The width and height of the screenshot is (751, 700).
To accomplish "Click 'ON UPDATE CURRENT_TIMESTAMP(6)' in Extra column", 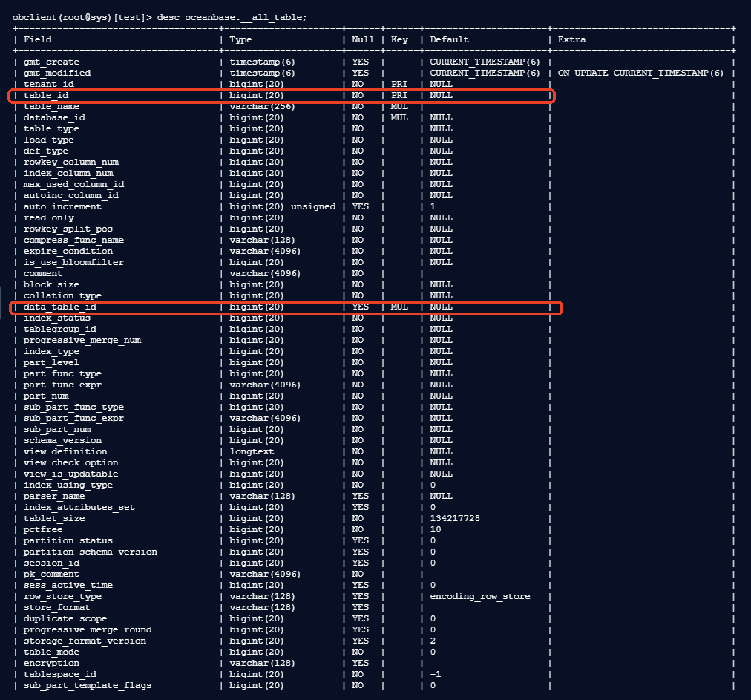I will [640, 73].
